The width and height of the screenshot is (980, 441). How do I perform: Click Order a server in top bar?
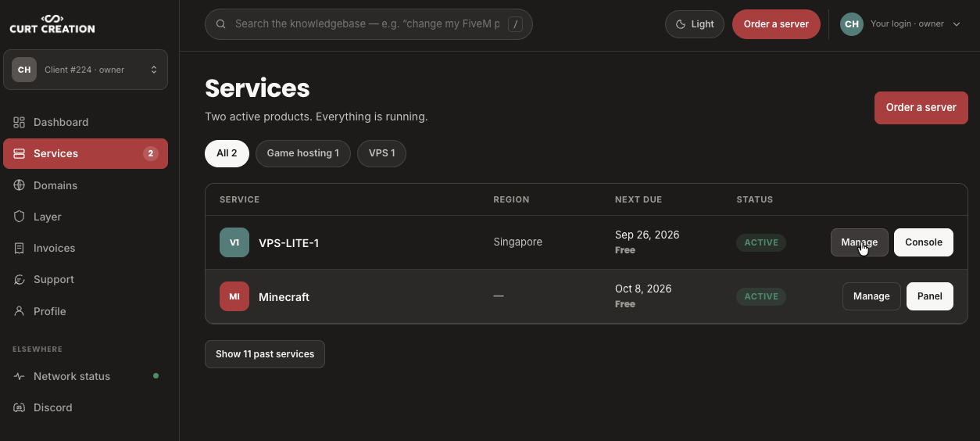(x=776, y=24)
